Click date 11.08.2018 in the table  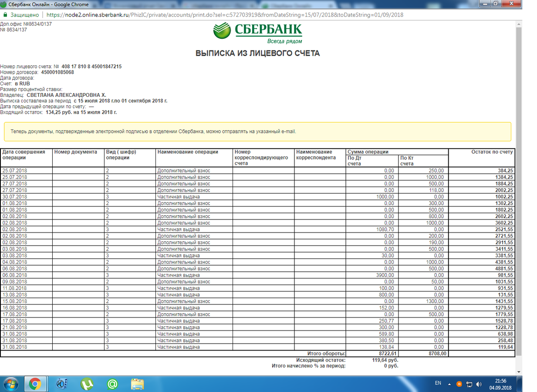pos(14,288)
